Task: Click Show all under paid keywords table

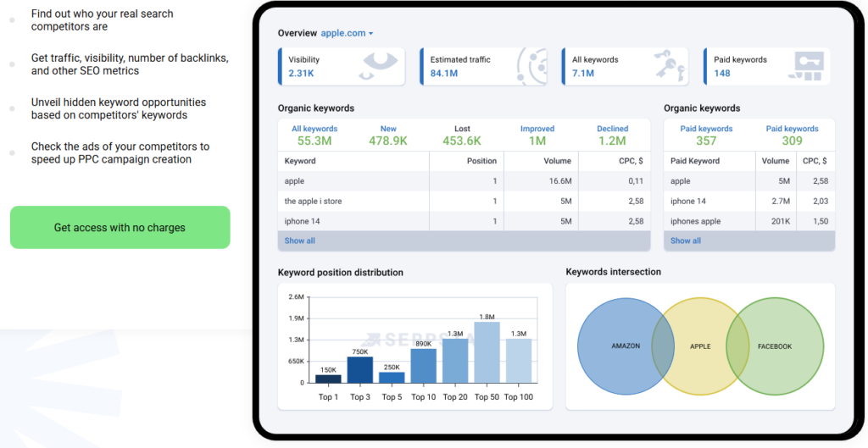Action: pyautogui.click(x=685, y=241)
